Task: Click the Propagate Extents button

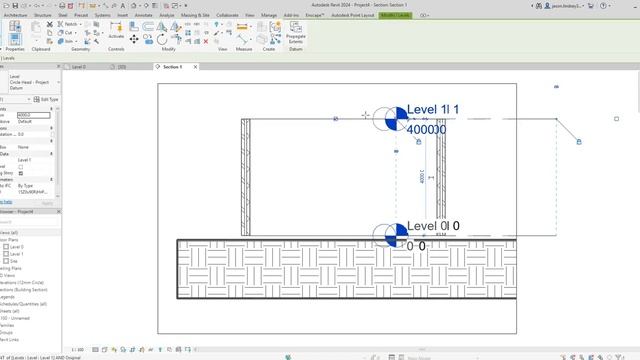Action: 296,33
